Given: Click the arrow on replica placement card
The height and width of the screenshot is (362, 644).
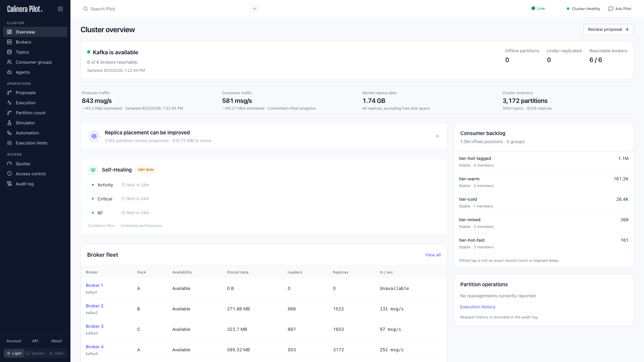Looking at the screenshot, I should tap(437, 136).
